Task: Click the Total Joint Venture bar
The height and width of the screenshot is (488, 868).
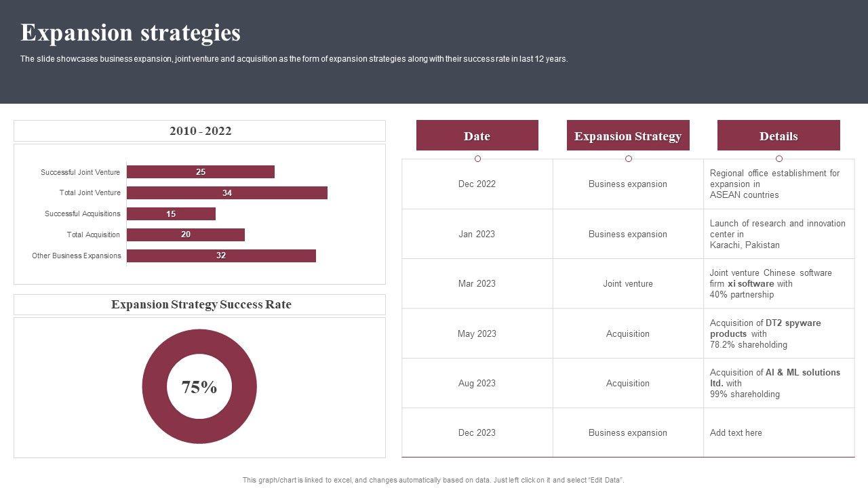Action: (x=227, y=193)
